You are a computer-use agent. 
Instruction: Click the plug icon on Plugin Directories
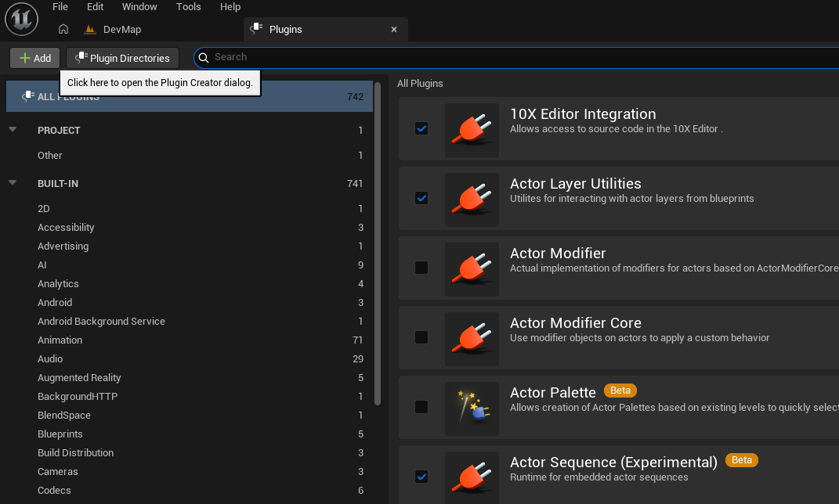point(81,57)
